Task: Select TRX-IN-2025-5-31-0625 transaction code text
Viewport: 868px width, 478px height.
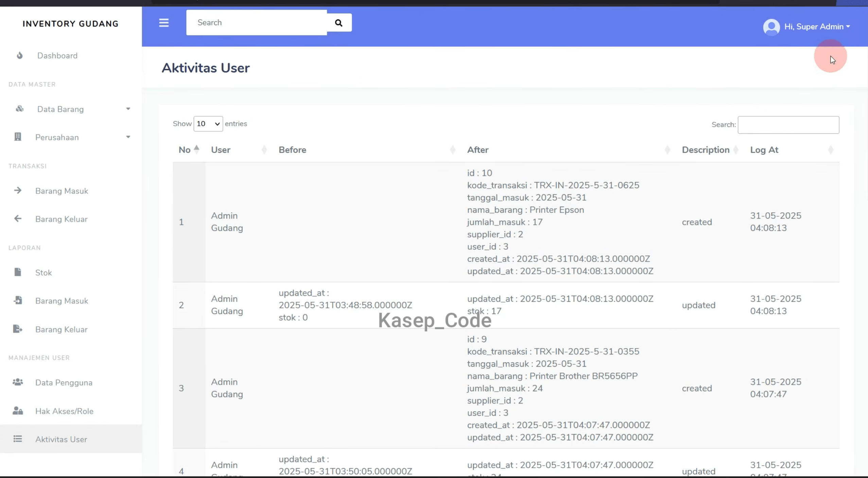Action: coord(587,185)
